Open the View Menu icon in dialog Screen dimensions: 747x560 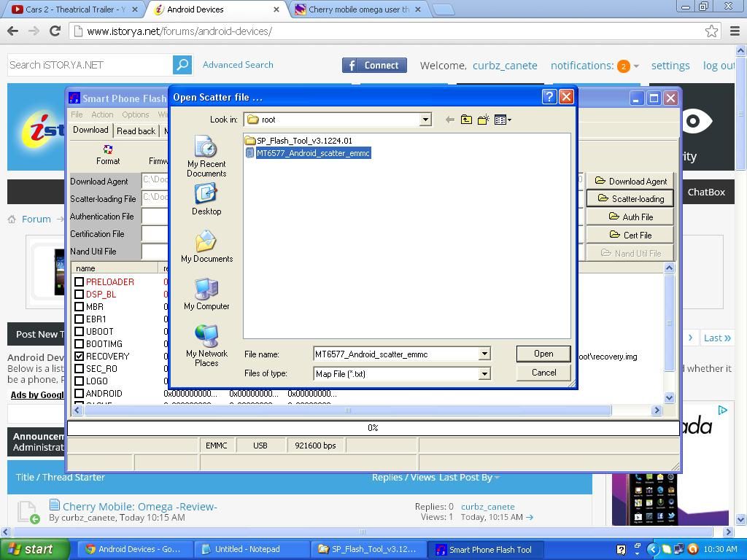(x=503, y=120)
